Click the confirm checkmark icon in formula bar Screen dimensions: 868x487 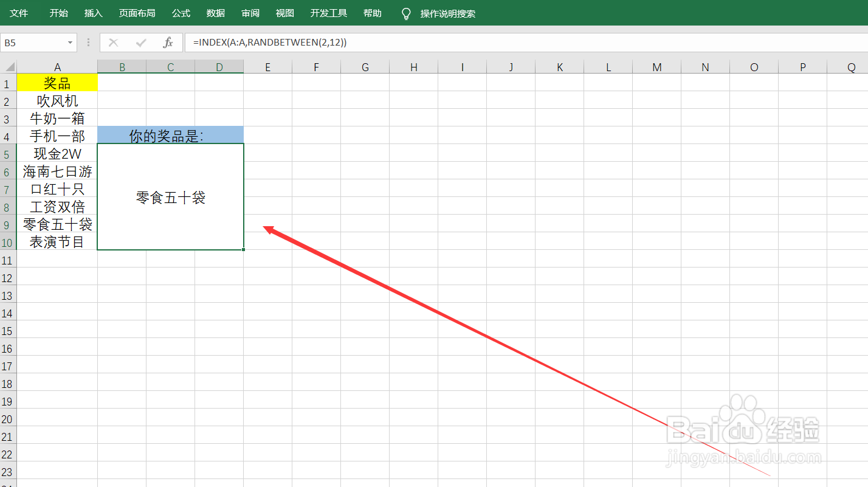141,43
